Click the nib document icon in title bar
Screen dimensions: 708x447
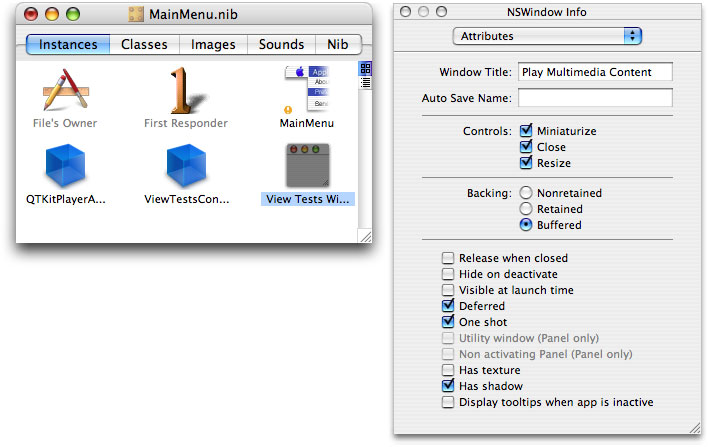136,14
